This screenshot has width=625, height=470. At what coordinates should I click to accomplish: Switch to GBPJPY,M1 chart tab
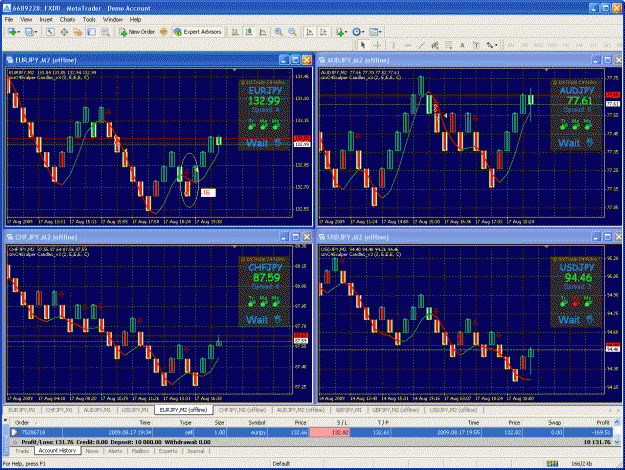(348, 410)
